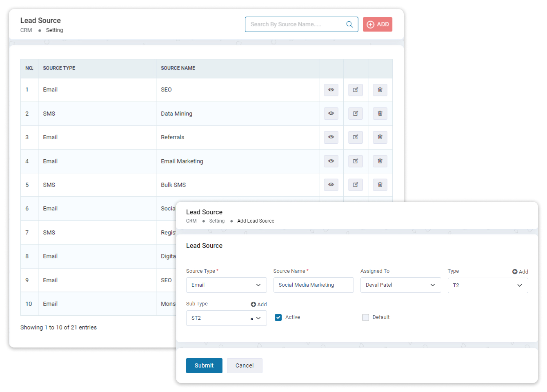Enable the Default checkbox
547x392 pixels.
tap(365, 317)
